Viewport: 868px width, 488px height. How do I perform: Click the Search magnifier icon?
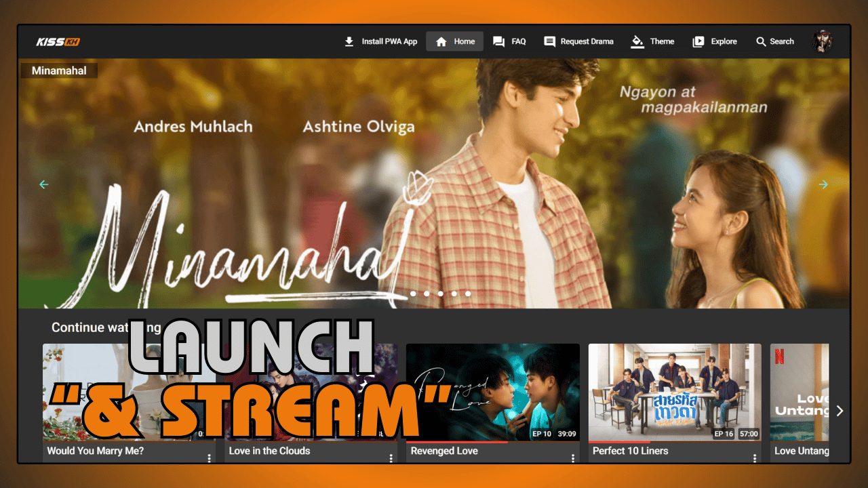pyautogui.click(x=760, y=41)
